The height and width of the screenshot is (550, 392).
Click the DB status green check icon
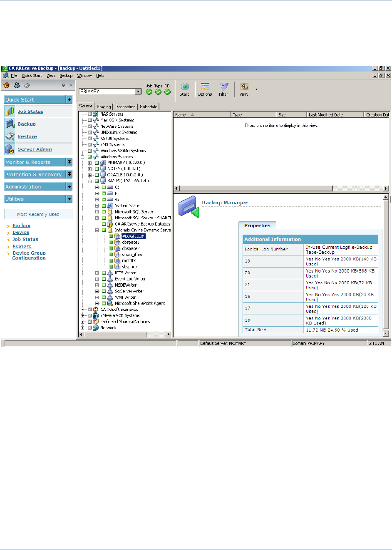pos(167,92)
